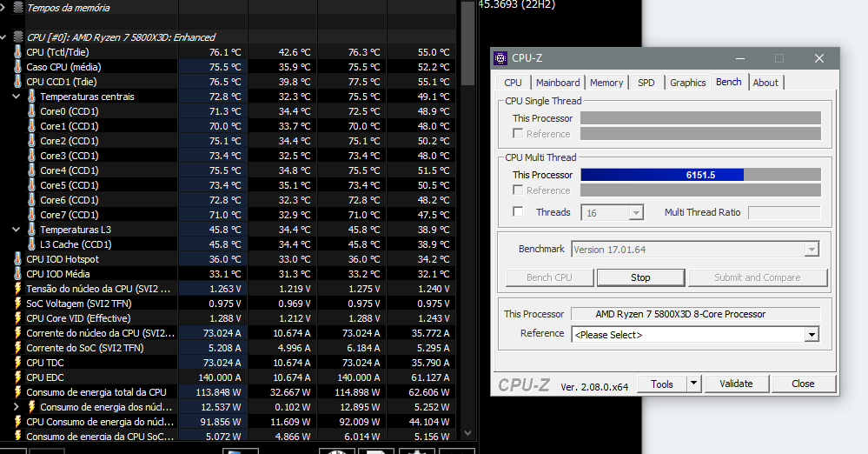Switch to the Mainboard tab
Screen dimensions: 868x454
pyautogui.click(x=558, y=83)
